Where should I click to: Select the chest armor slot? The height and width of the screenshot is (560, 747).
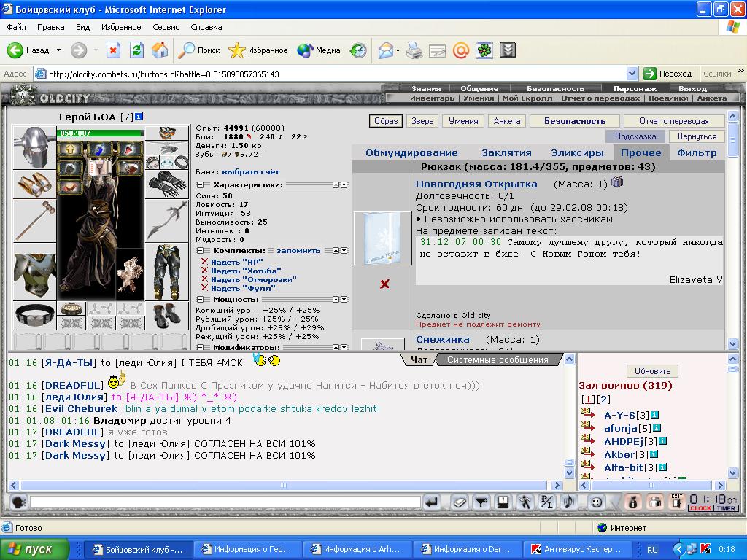[x=34, y=271]
